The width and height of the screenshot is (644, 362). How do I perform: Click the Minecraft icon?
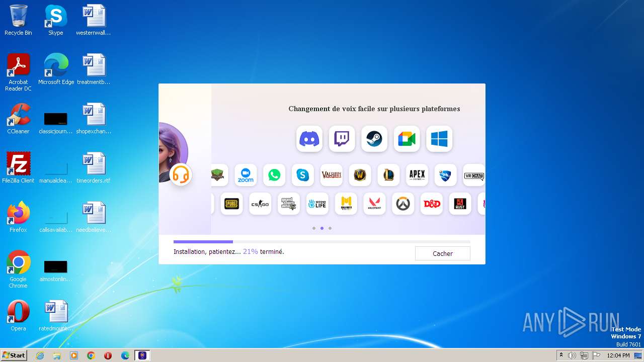[218, 175]
